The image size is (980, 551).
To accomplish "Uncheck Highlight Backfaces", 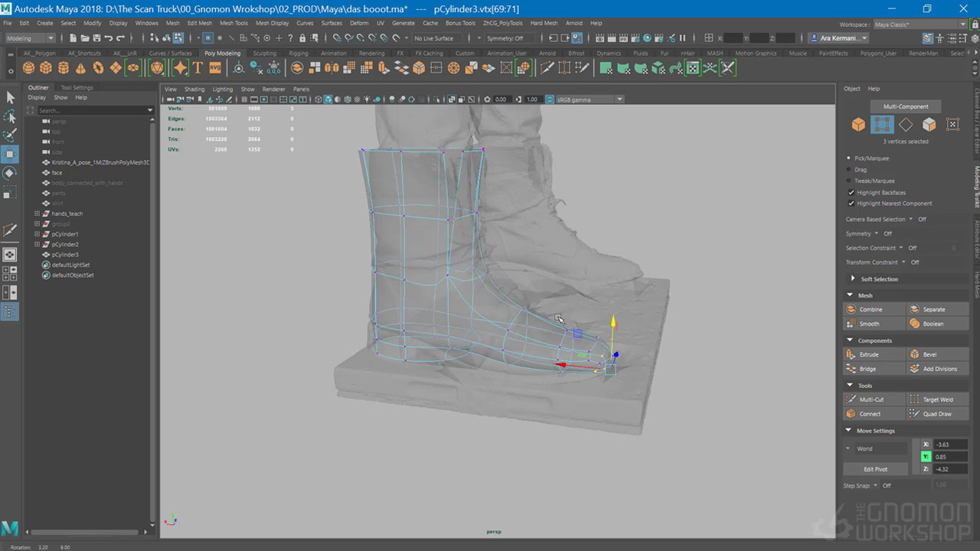I will [851, 193].
